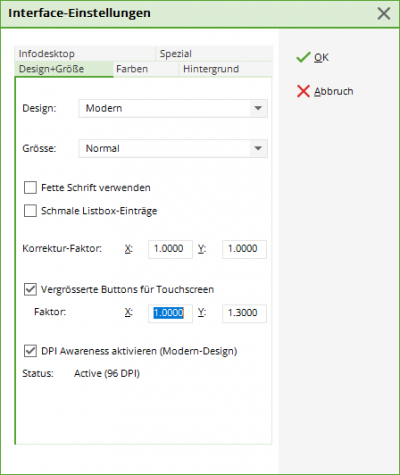
Task: Click the Modern design combo box
Action: (x=173, y=108)
